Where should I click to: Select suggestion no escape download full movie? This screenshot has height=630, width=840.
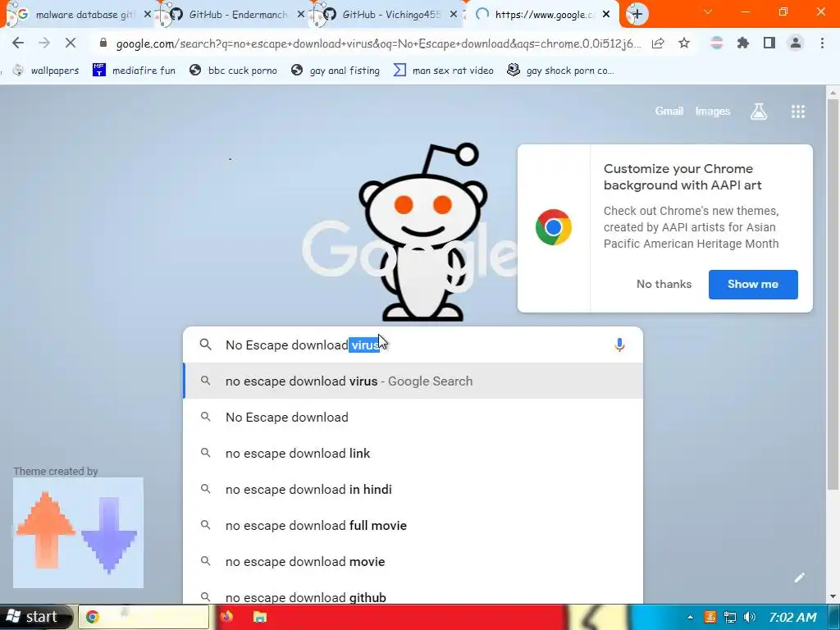click(x=413, y=526)
